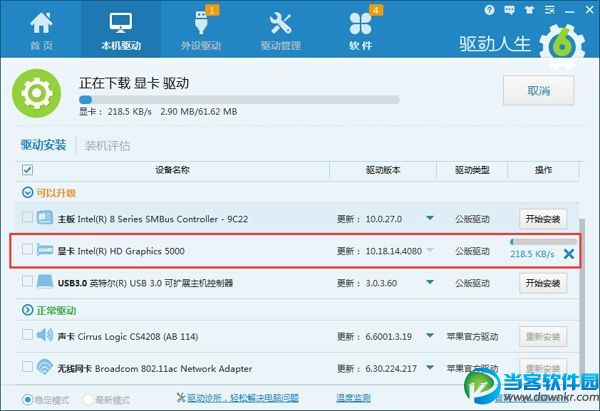The height and width of the screenshot is (411, 600).
Task: Click the motherboard device icon
Action: pyautogui.click(x=45, y=217)
